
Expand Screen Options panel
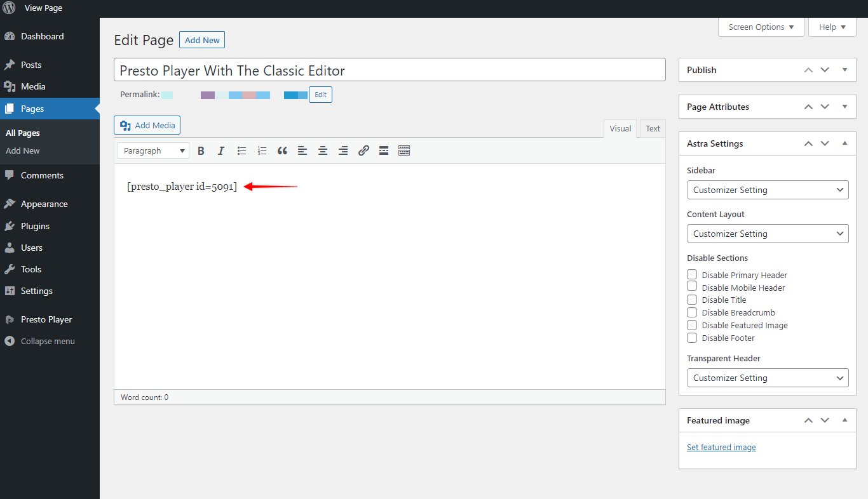click(761, 27)
